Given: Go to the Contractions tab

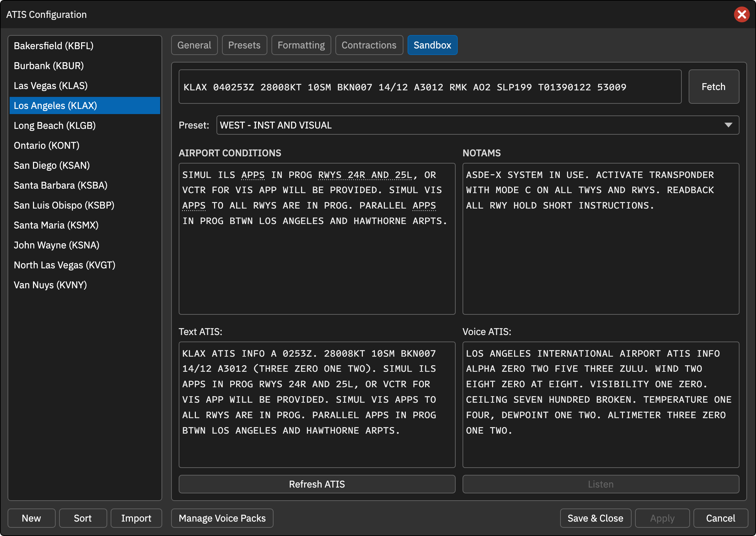Looking at the screenshot, I should (x=369, y=45).
